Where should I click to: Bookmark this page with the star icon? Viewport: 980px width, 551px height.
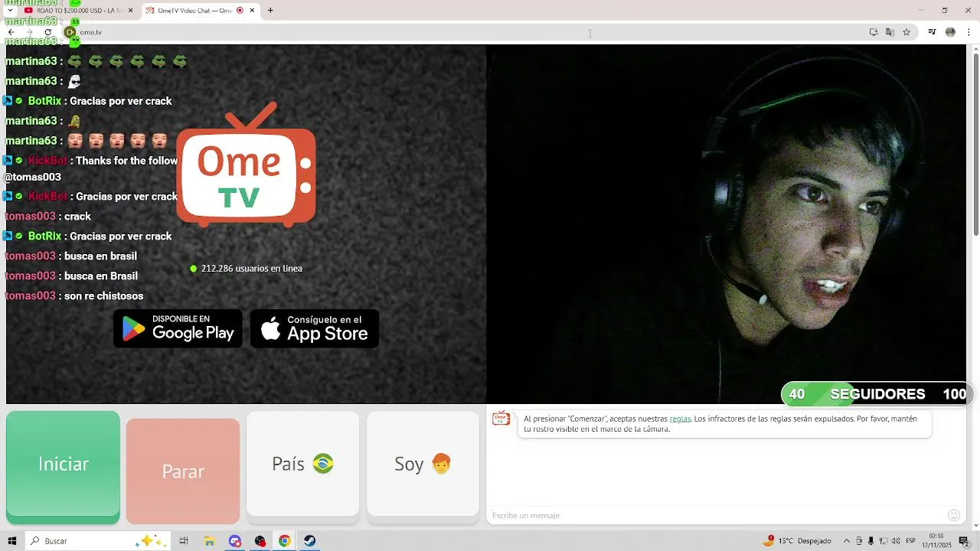pos(906,32)
